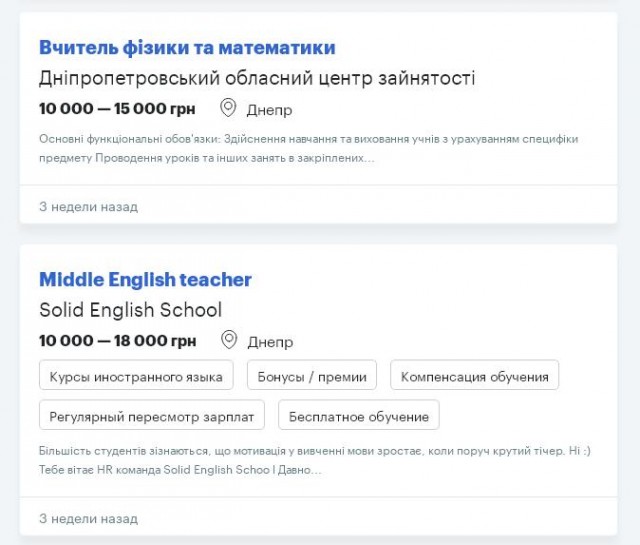The width and height of the screenshot is (640, 545).
Task: Click the location pin icon next to 10 000 — 15 000 грн
Action: tap(228, 108)
